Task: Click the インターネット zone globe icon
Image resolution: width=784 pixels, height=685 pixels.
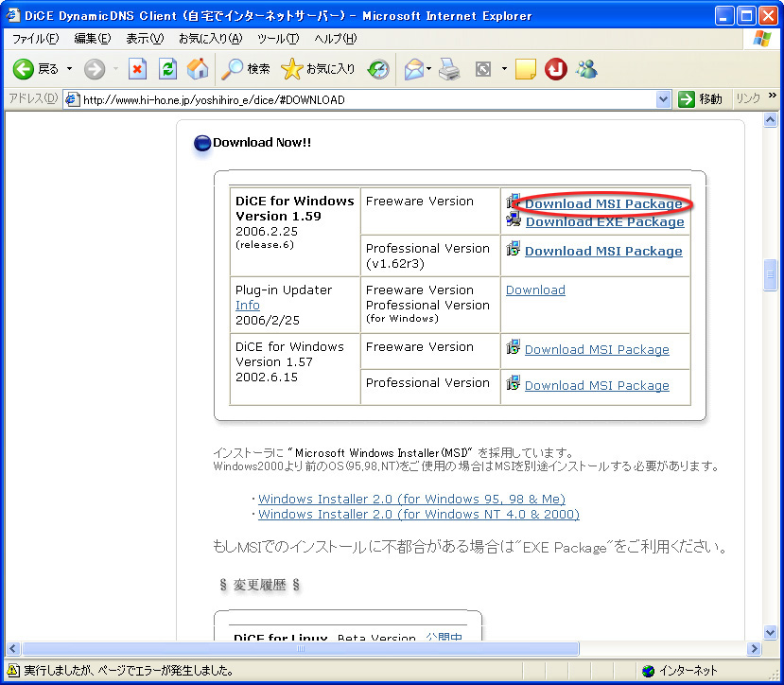Action: click(649, 671)
